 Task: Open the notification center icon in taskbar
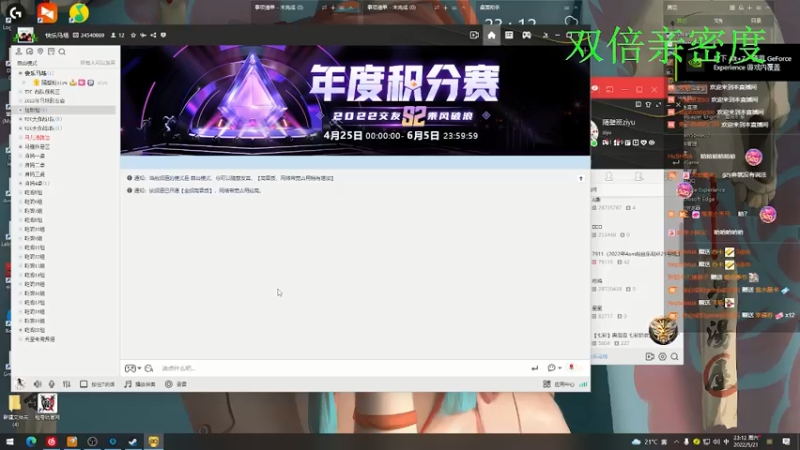coord(786,441)
